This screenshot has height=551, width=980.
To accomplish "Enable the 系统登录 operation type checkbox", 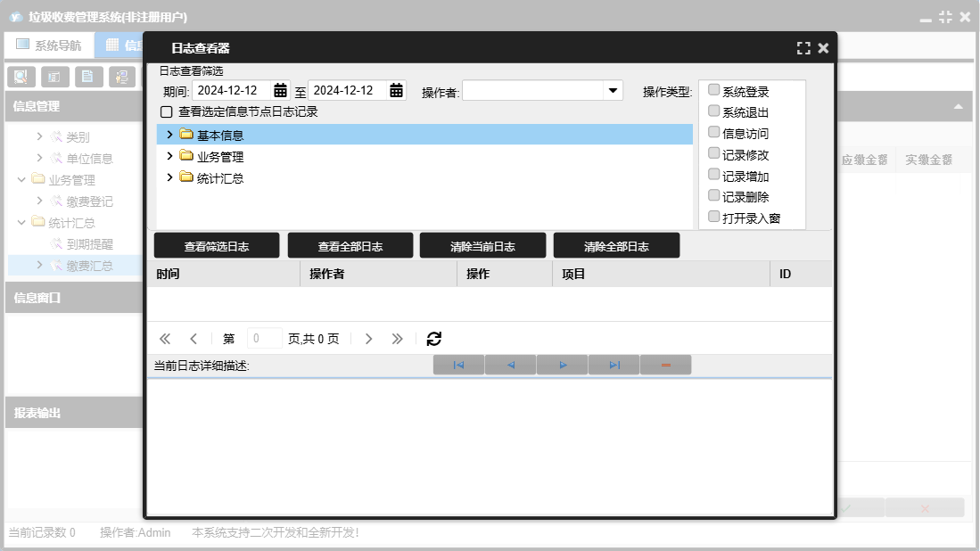I will [x=713, y=90].
